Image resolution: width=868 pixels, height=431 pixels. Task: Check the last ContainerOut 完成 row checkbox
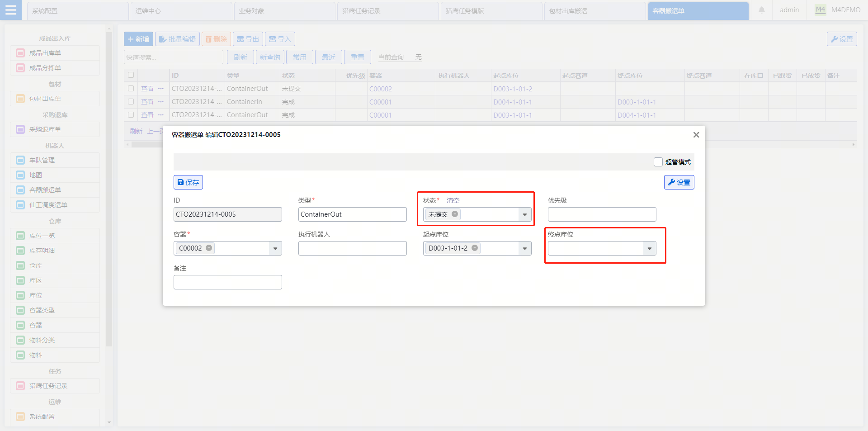pos(131,115)
